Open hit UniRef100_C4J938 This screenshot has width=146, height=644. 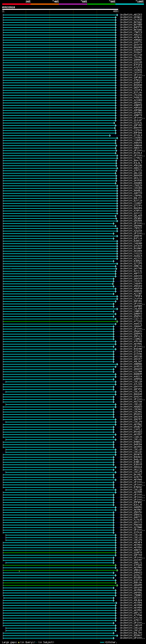tap(131, 20)
